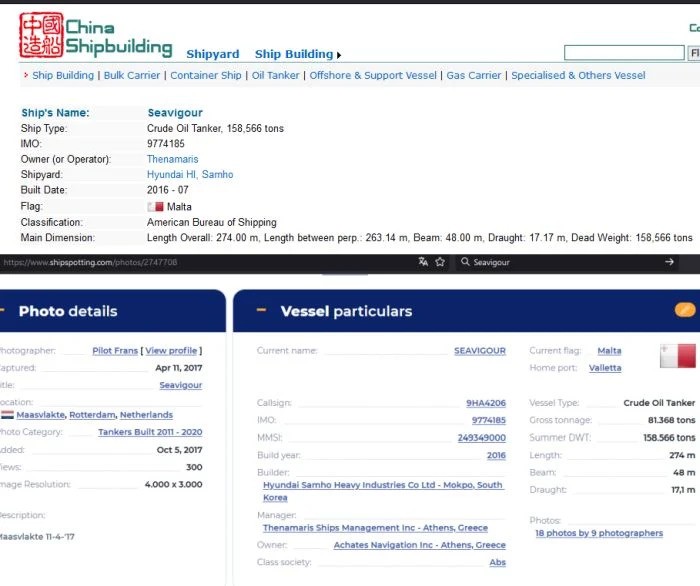Select Specialised & Others Vessel category
700x586 pixels.
point(578,75)
